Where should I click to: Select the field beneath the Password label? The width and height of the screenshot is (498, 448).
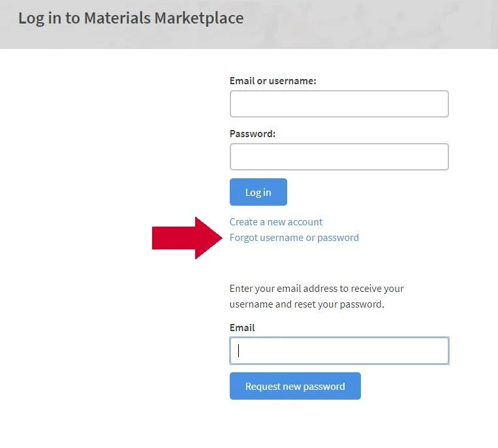coord(339,157)
